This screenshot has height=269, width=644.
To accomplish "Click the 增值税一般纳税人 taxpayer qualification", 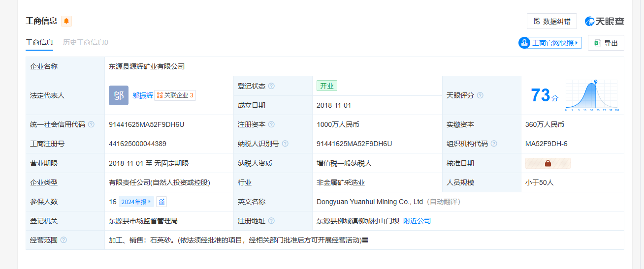I will (x=344, y=163).
